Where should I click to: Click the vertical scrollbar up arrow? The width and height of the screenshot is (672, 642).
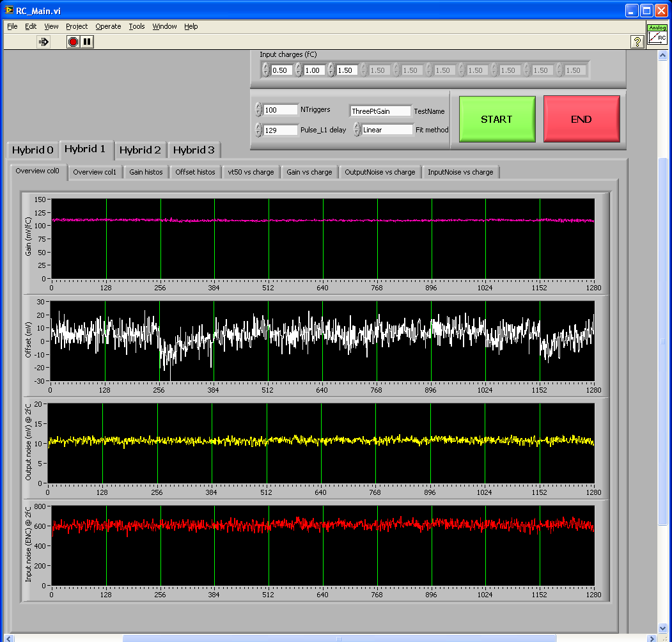663,56
